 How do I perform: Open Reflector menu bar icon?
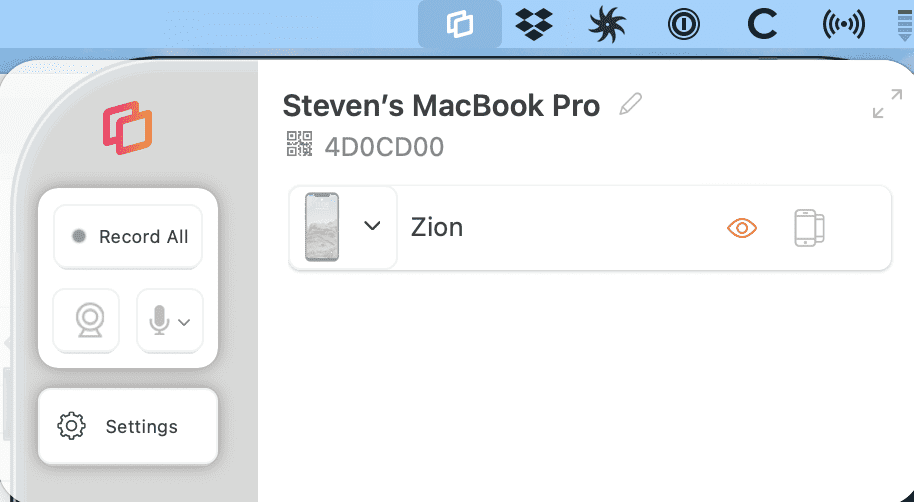[x=460, y=25]
